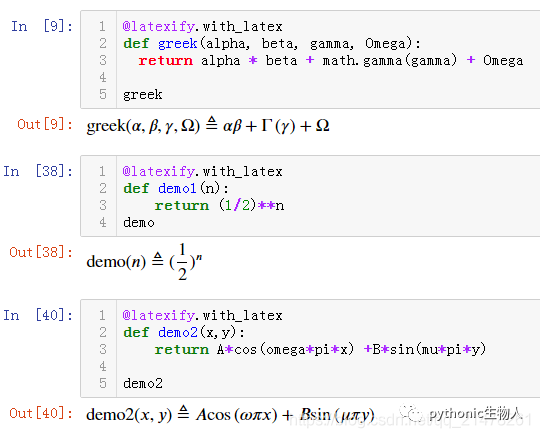
Task: Click '@latexify.with_latex' decorator in cell 9
Action: [x=202, y=27]
